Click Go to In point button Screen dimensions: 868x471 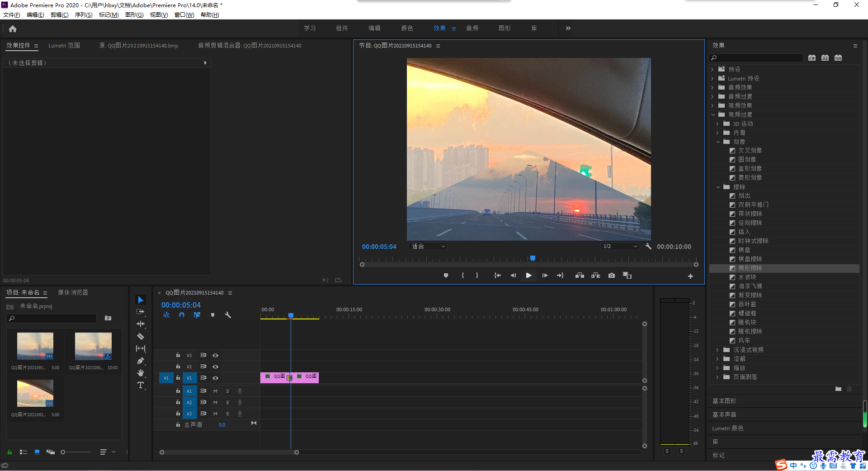coord(497,276)
